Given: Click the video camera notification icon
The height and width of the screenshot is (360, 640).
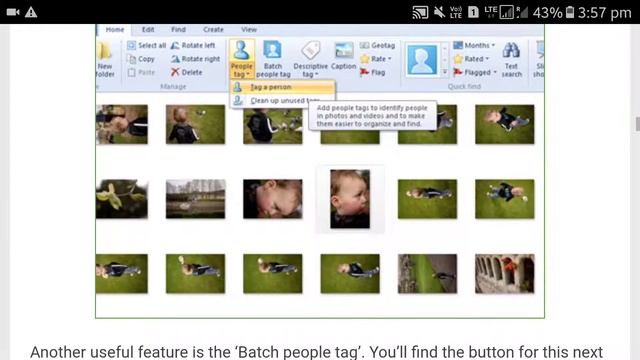Looking at the screenshot, I should (x=13, y=12).
